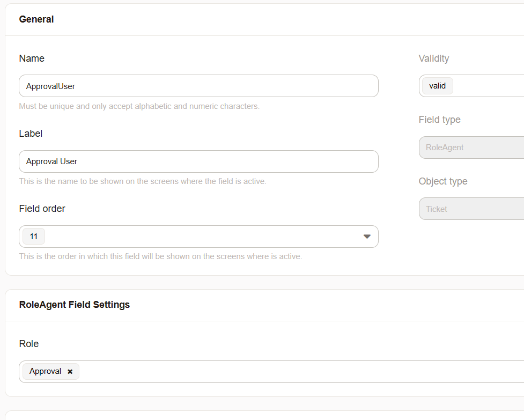
Task: Open the Field order dropdown arrow
Action: pyautogui.click(x=367, y=237)
